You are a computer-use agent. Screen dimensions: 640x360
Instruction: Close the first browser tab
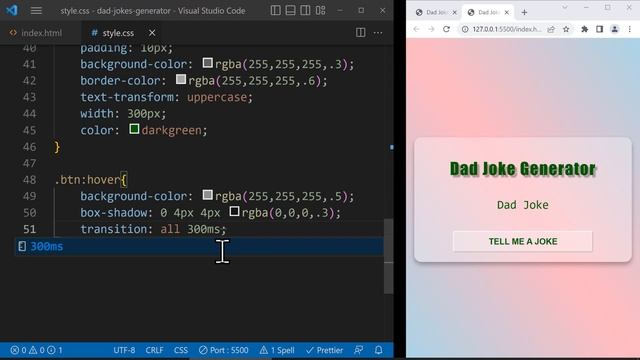coord(454,13)
